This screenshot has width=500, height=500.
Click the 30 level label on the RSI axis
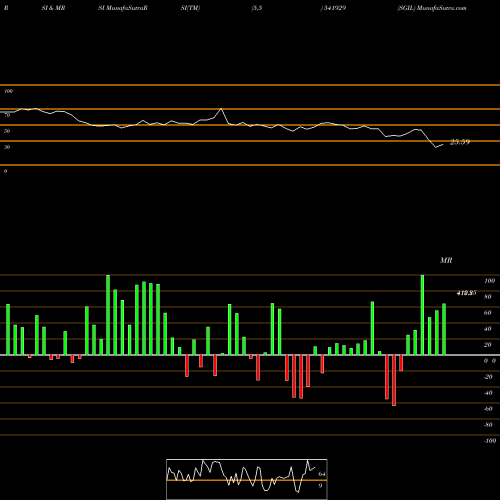pos(7,147)
